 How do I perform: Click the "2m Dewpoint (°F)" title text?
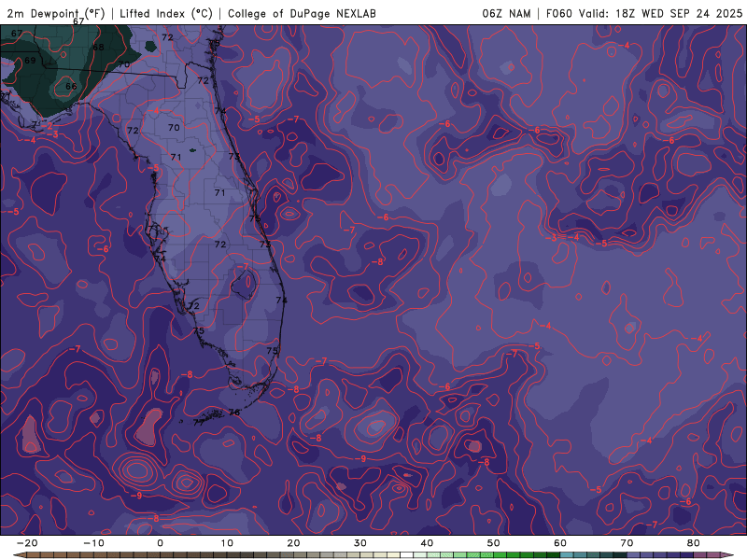pos(56,13)
